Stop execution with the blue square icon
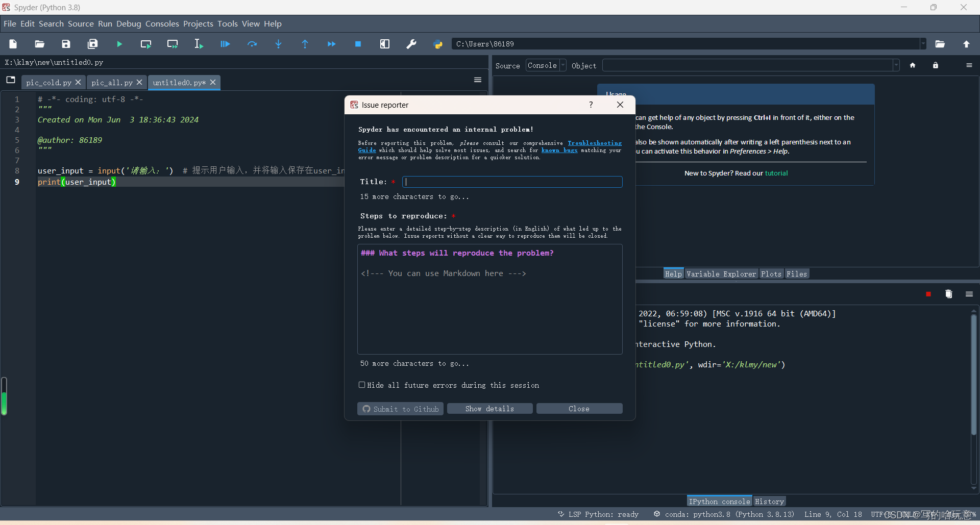 358,44
